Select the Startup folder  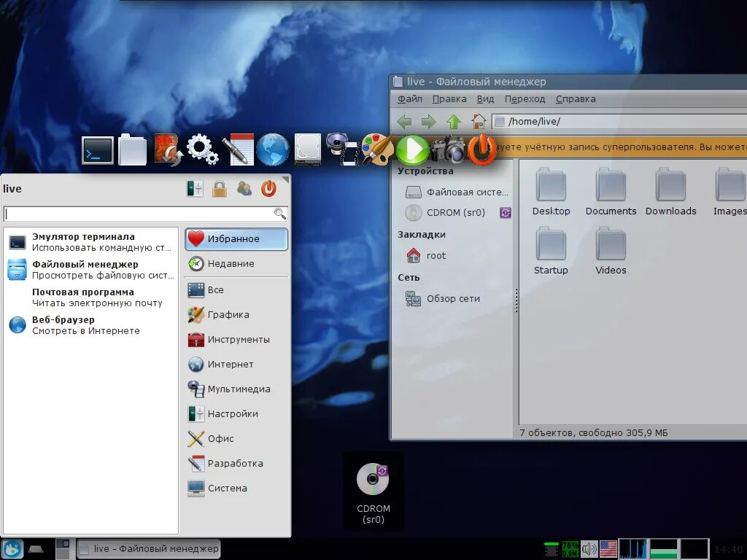tap(551, 251)
